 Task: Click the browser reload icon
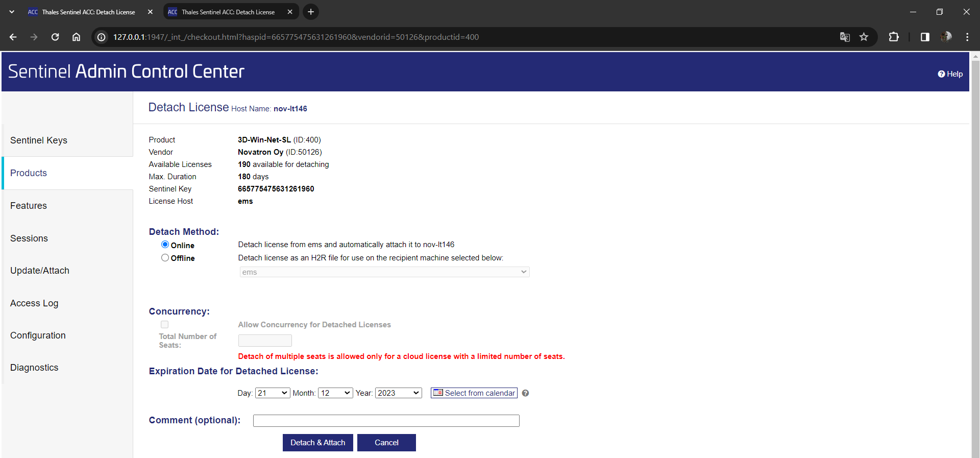pos(55,37)
